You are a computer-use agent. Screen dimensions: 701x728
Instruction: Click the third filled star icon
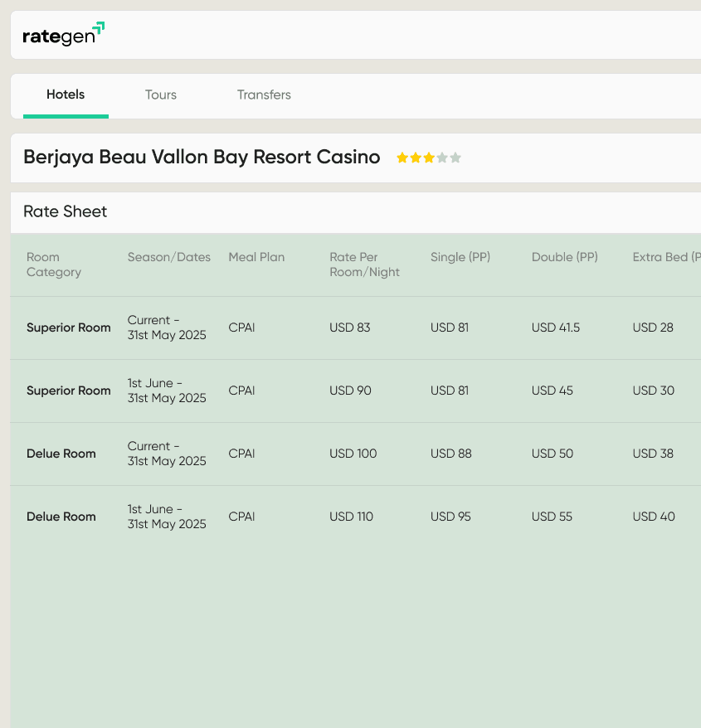click(x=430, y=157)
